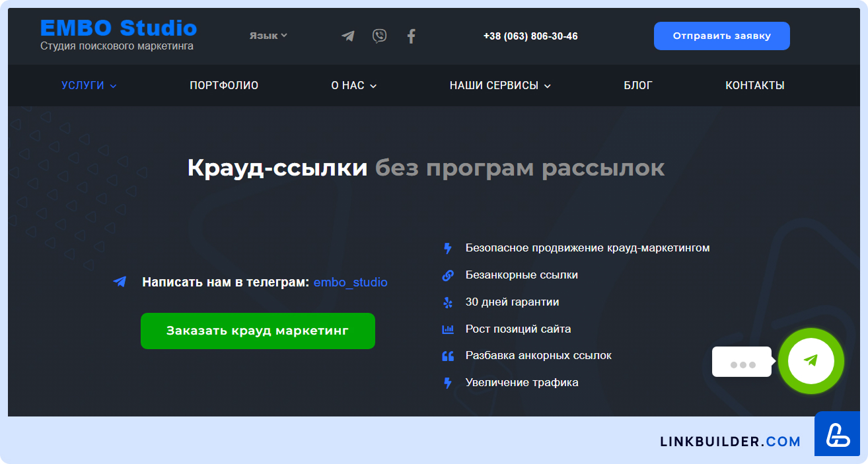Click the LinkBuilder logo icon in corner
Image resolution: width=868 pixels, height=464 pixels.
click(837, 434)
